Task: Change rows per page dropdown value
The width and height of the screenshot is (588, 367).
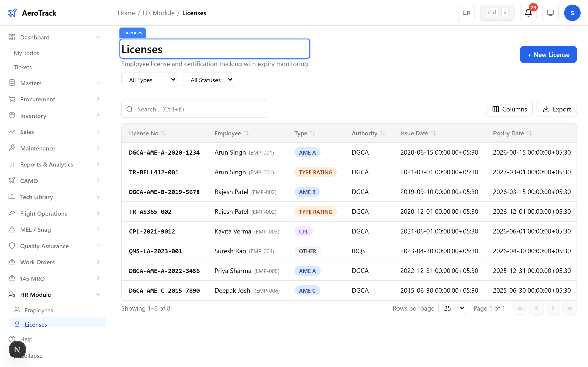Action: pos(452,308)
